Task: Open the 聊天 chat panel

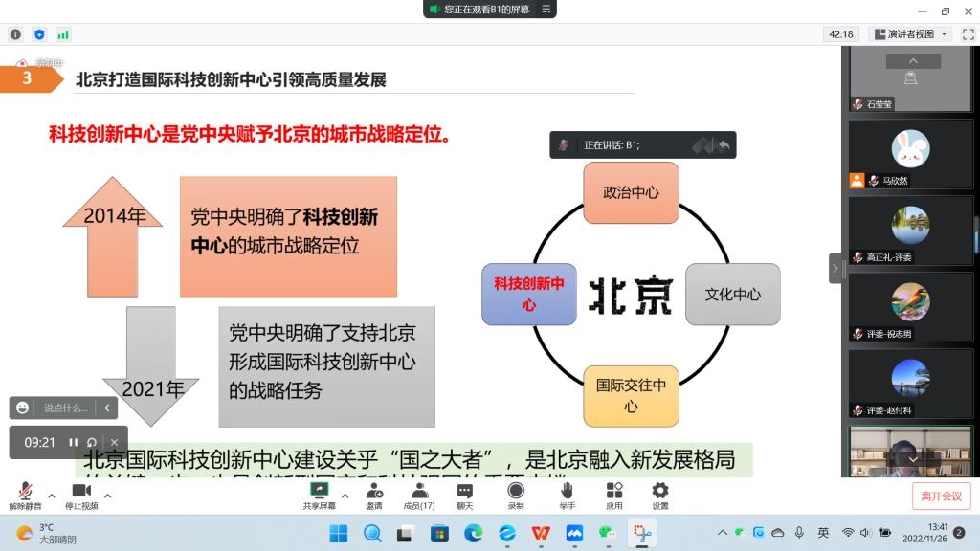Action: click(x=464, y=496)
